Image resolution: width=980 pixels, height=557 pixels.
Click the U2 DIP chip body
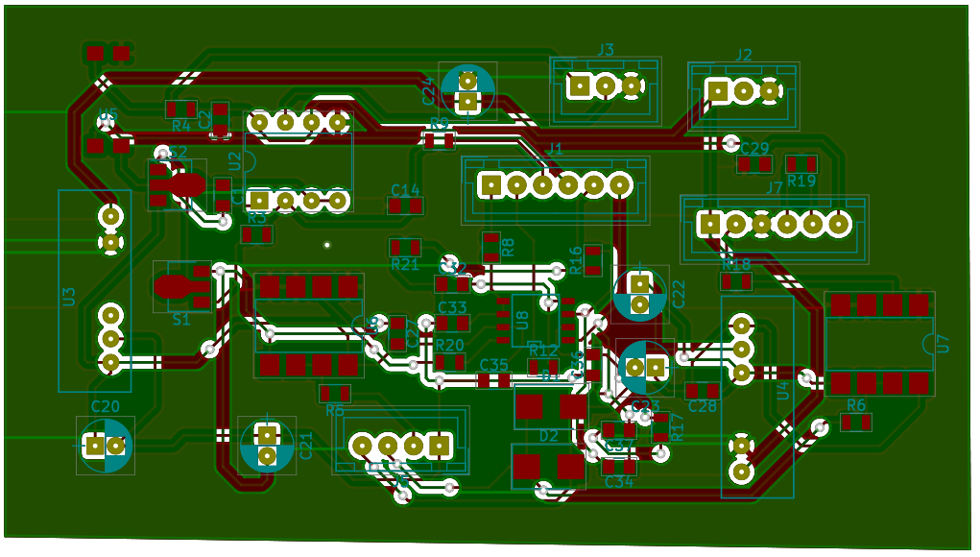299,161
